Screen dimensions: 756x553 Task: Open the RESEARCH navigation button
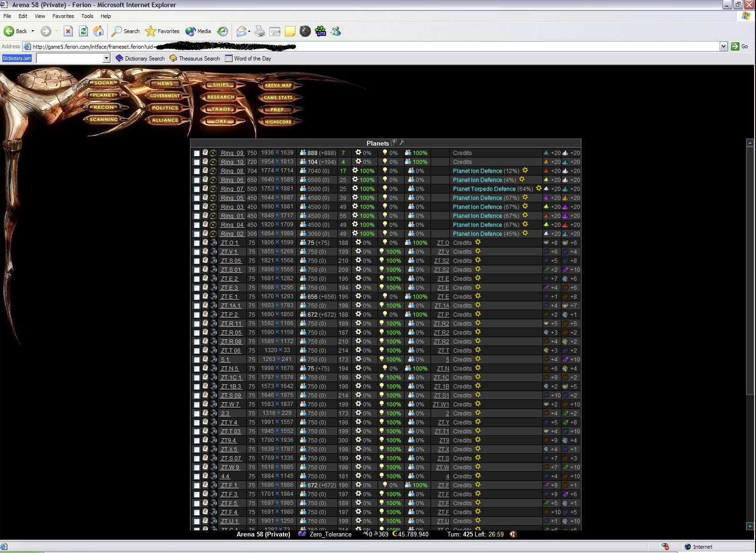coord(220,96)
